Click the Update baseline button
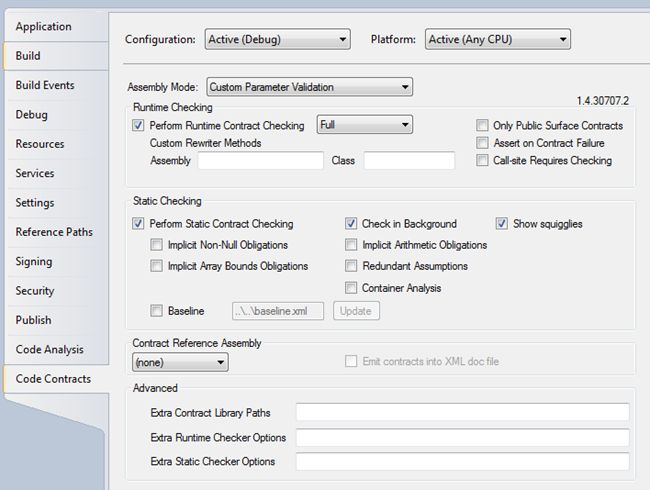This screenshot has width=650, height=490. point(356,311)
